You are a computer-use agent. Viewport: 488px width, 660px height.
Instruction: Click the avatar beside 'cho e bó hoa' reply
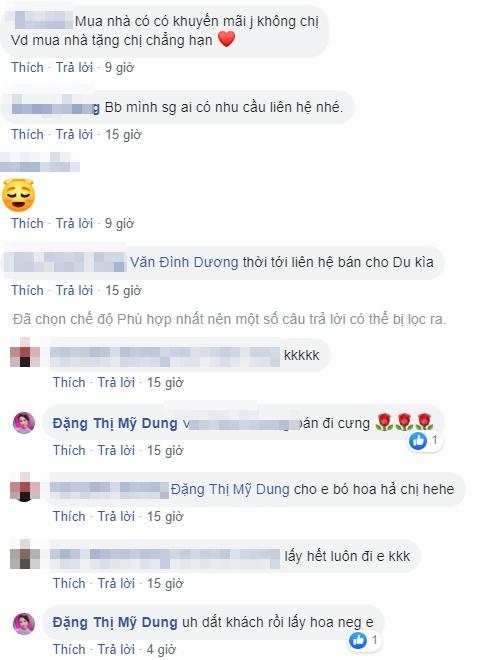25,487
